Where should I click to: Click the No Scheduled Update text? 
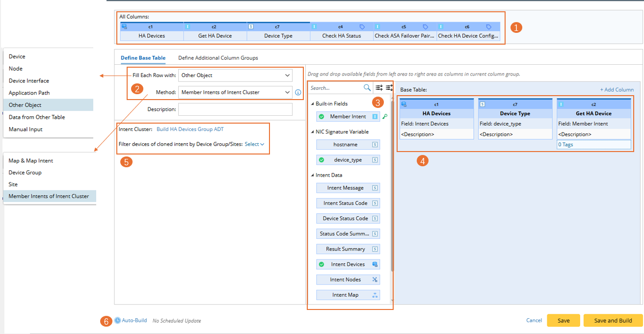coord(177,321)
